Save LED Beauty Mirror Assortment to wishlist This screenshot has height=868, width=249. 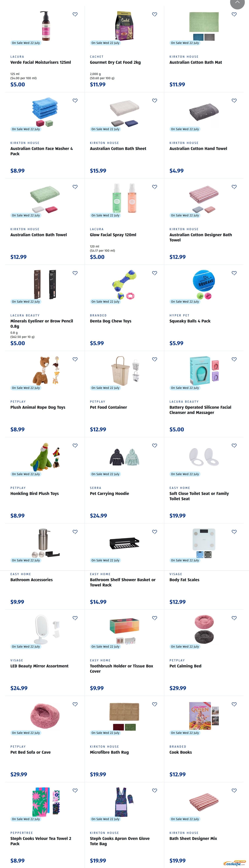coord(75,618)
